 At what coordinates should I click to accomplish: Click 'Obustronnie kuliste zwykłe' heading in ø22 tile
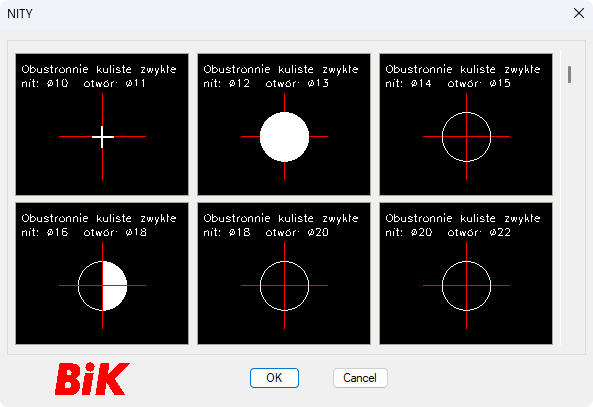[x=463, y=218]
